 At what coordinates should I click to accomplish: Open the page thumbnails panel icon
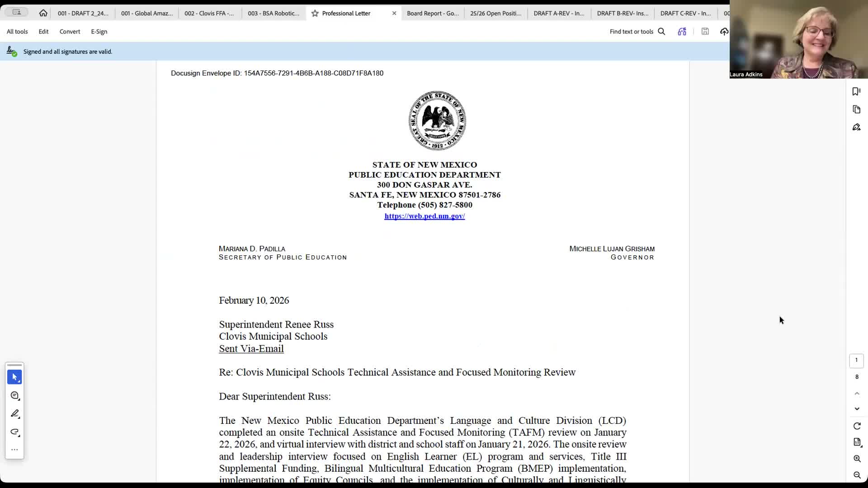coord(856,109)
